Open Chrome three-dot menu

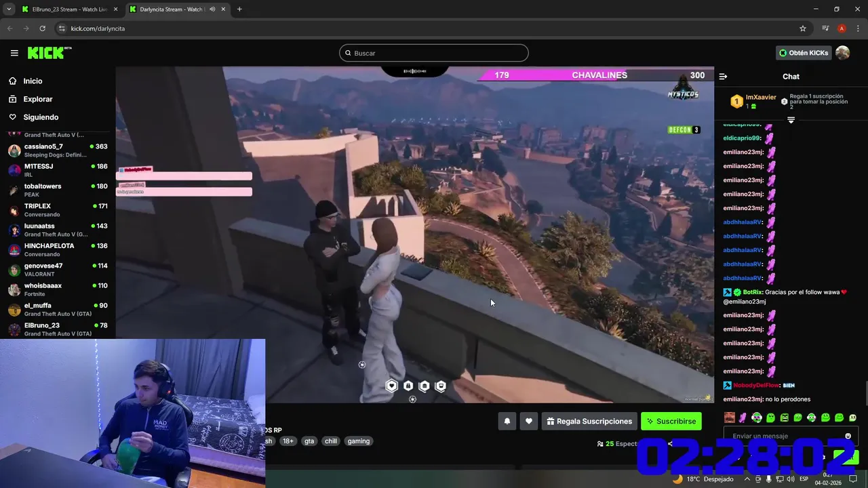coord(858,28)
